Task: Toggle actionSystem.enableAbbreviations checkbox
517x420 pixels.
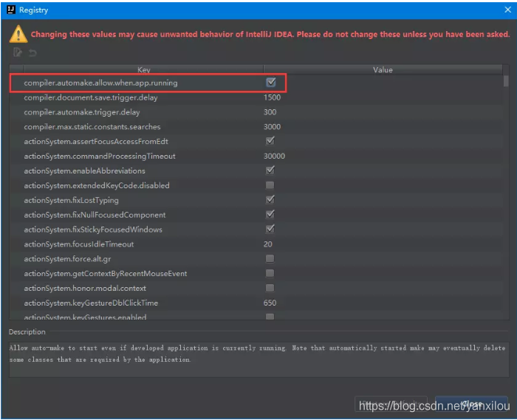Action: tap(270, 171)
